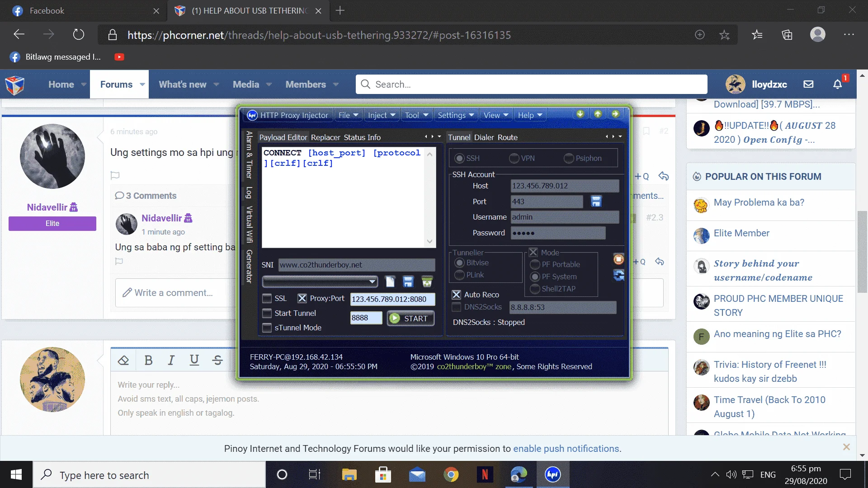
Task: Open 'Ano meaning ng Elite sa PHC?' thread
Action: [x=778, y=334]
